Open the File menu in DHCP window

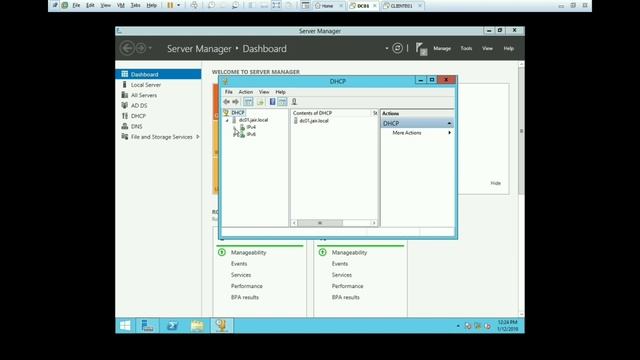coord(229,92)
